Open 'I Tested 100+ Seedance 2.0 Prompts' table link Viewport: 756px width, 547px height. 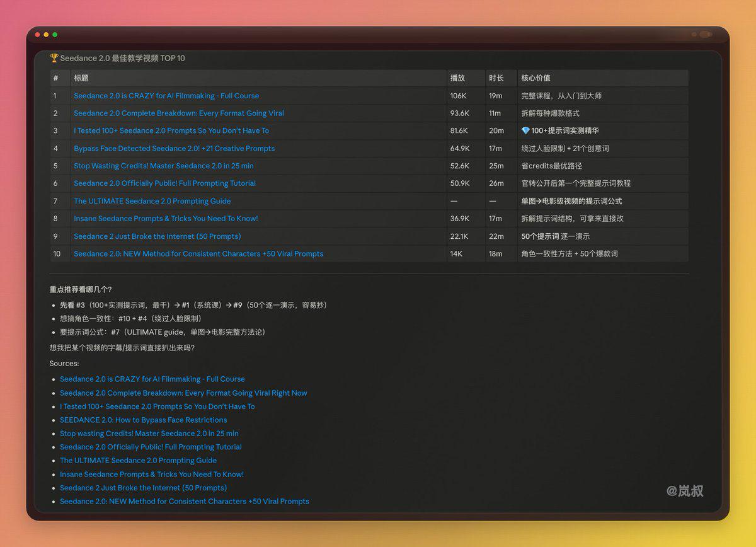point(171,130)
